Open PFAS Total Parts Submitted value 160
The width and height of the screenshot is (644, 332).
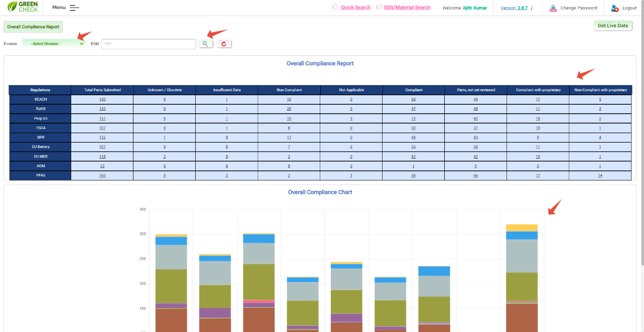102,175
